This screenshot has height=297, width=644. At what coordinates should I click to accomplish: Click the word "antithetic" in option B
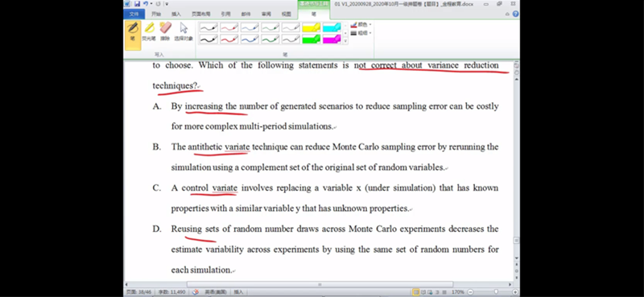(x=205, y=147)
